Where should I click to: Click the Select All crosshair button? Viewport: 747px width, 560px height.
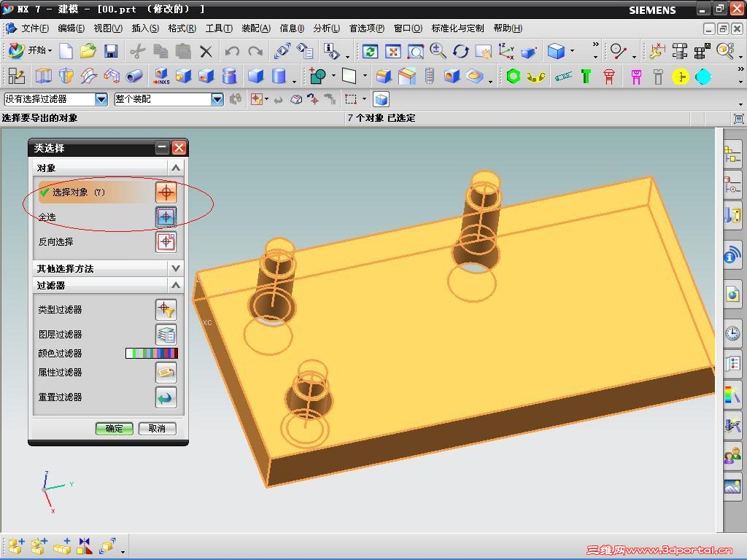click(166, 217)
